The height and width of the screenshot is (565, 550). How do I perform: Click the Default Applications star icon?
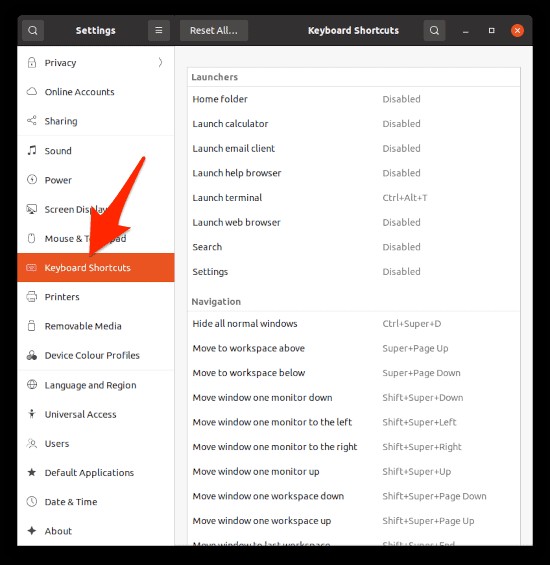(x=32, y=472)
